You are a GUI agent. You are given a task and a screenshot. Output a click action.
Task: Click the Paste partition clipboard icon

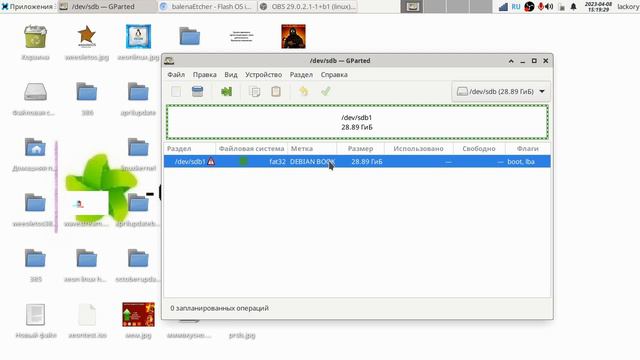[276, 91]
